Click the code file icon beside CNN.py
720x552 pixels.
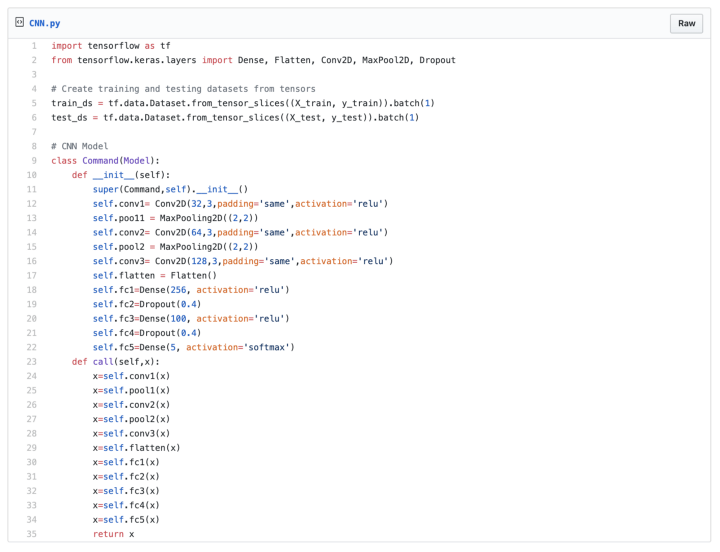pyautogui.click(x=19, y=23)
